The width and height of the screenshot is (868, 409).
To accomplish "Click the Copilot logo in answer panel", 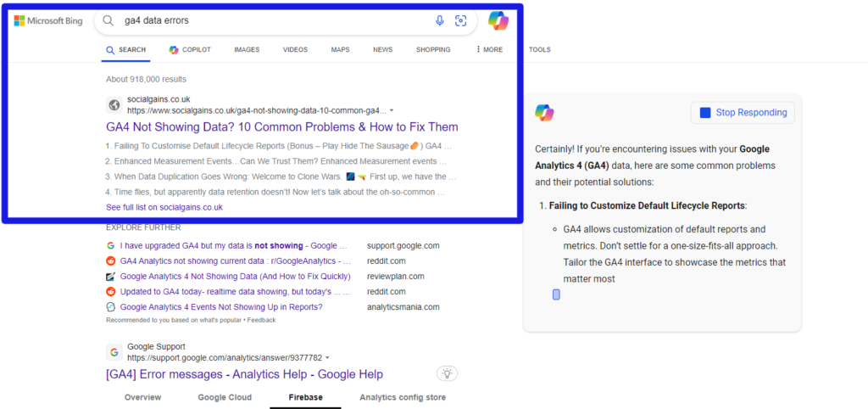I will [544, 113].
